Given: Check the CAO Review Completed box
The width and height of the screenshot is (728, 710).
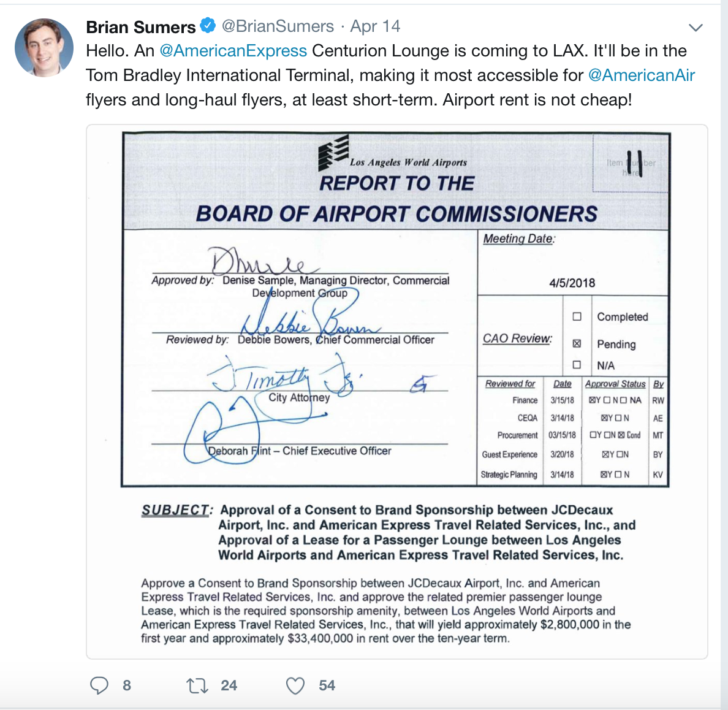Looking at the screenshot, I should click(x=577, y=316).
